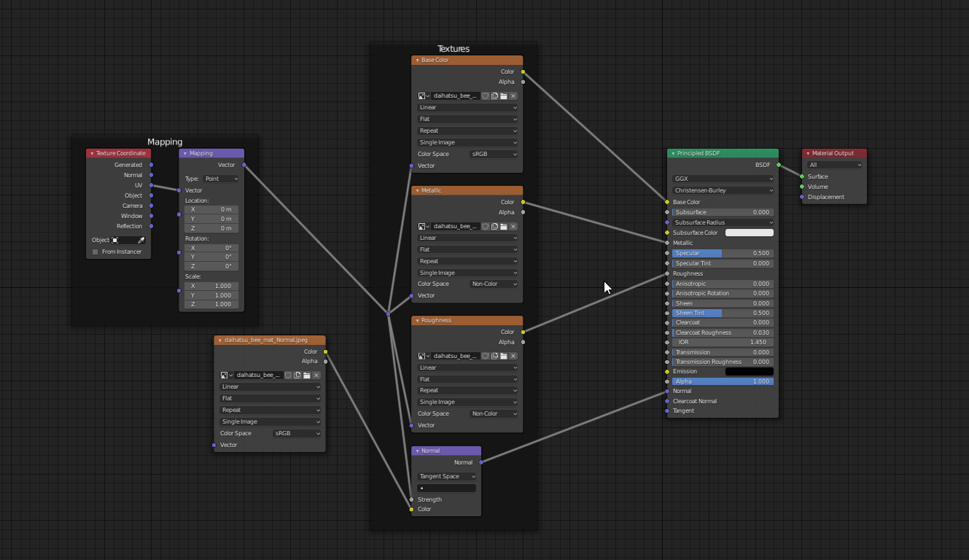This screenshot has height=560, width=969.
Task: Expand Subsurface Radius dropdown in Principled BSDF
Action: [723, 222]
